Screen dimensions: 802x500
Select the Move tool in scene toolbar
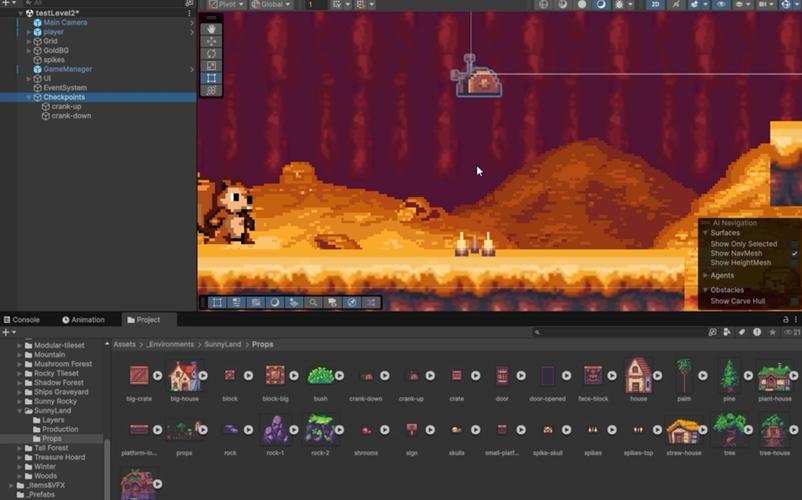click(211, 41)
